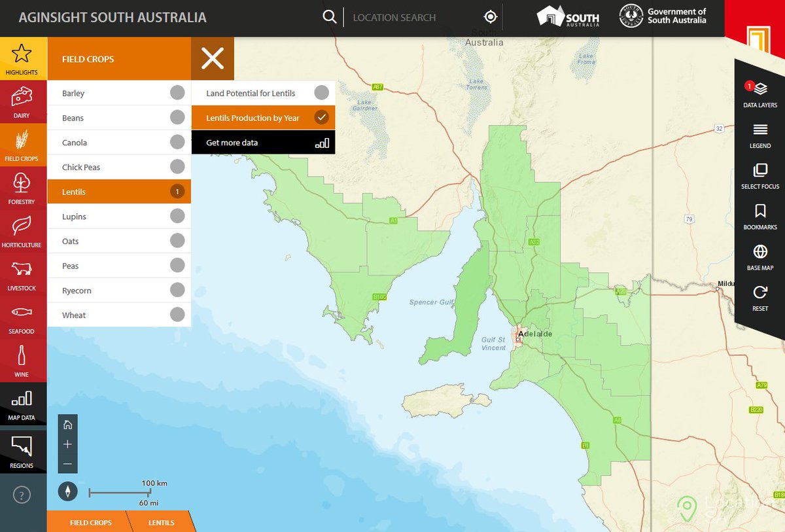
Task: Reset the map view
Action: [x=760, y=298]
